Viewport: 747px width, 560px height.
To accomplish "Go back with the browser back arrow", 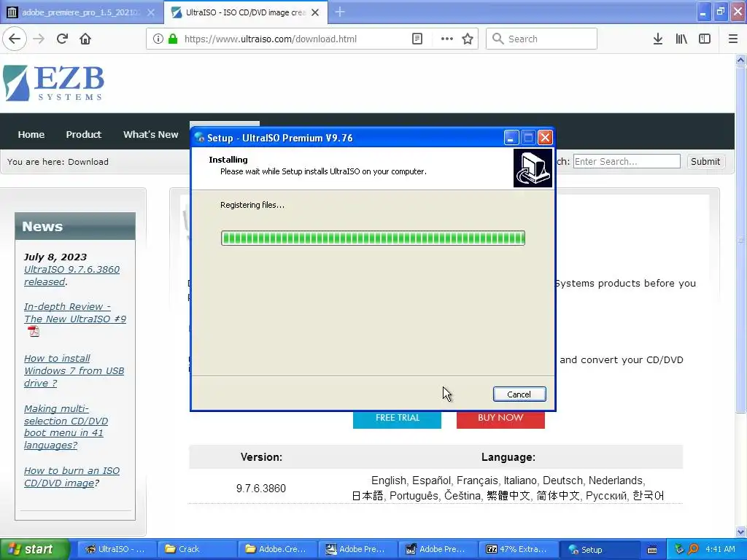I will tap(15, 39).
